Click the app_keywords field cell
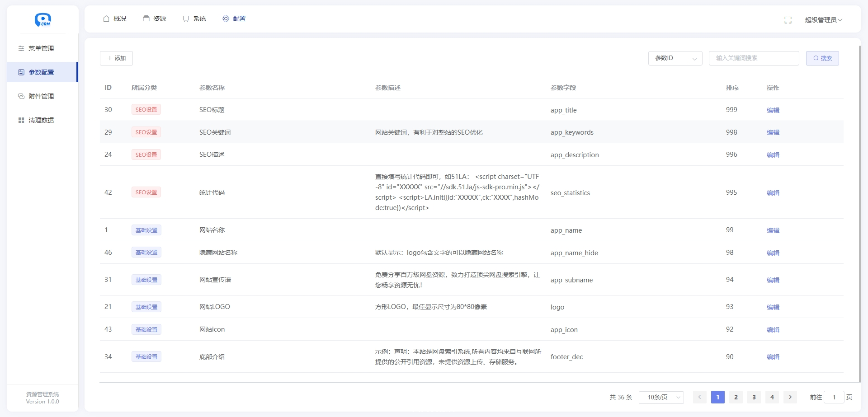This screenshot has height=417, width=868. pyautogui.click(x=572, y=132)
